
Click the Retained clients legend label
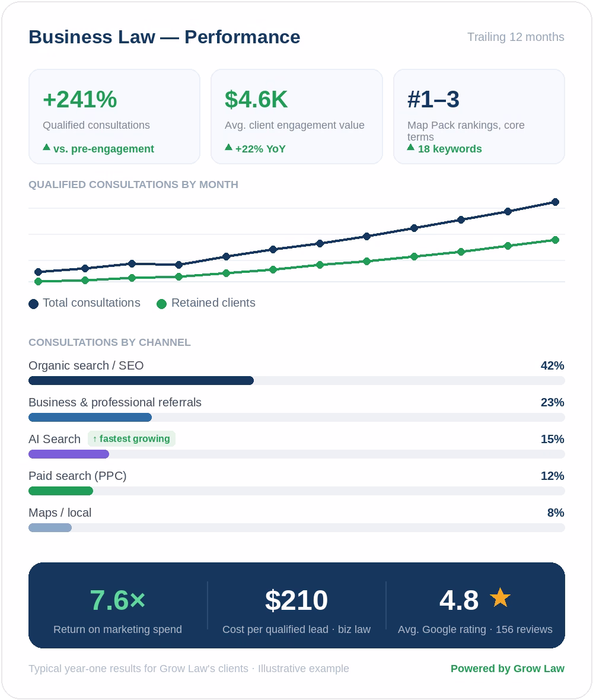click(x=213, y=303)
